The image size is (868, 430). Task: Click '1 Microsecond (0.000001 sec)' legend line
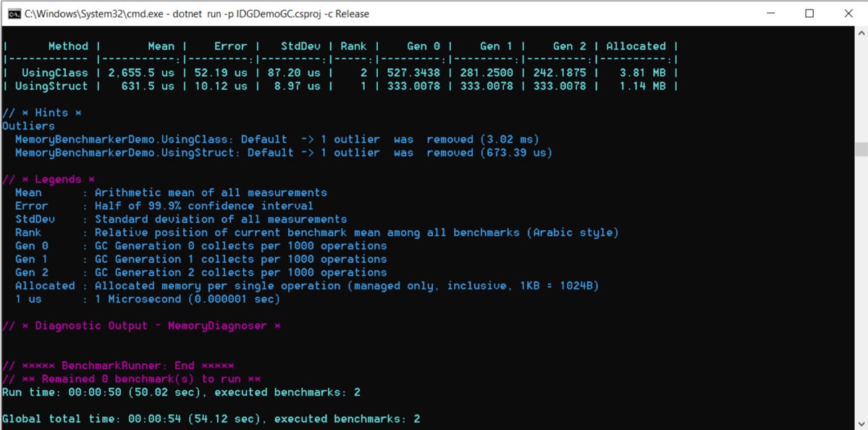coord(187,299)
